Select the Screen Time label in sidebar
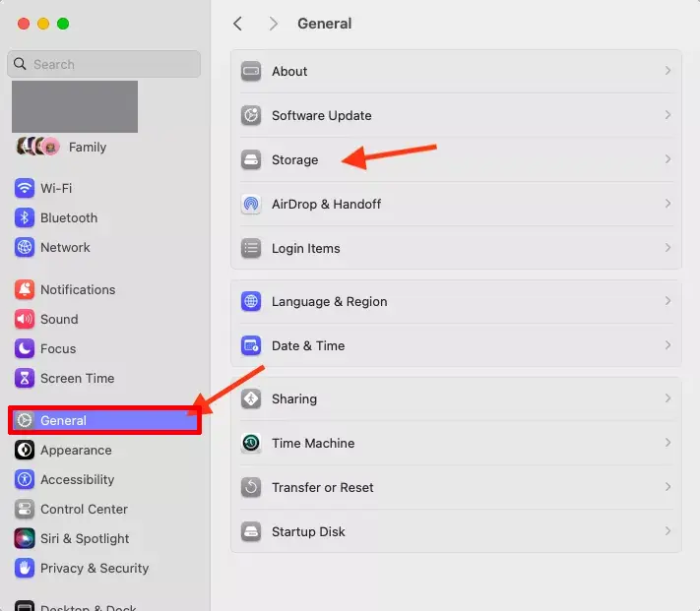Viewport: 700px width, 611px height. (x=77, y=378)
